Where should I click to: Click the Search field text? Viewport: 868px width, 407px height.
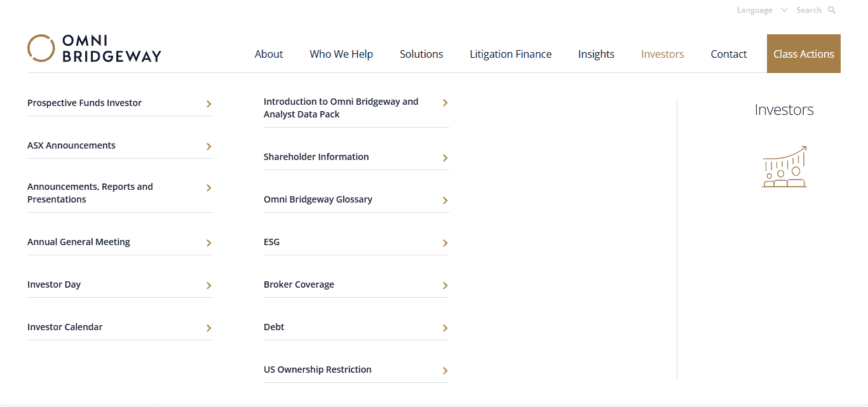click(809, 10)
